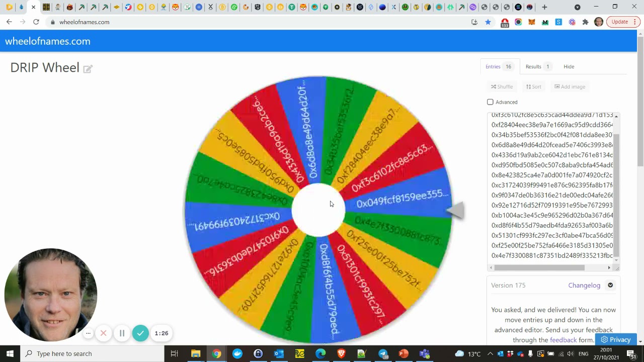Switch to the Results tab
This screenshot has width=644, height=362.
click(x=538, y=66)
